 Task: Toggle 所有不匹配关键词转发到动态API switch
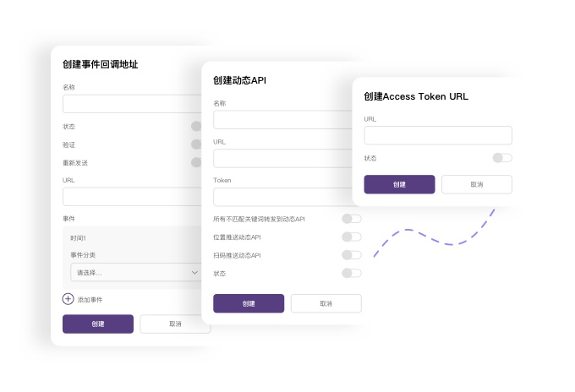351,219
